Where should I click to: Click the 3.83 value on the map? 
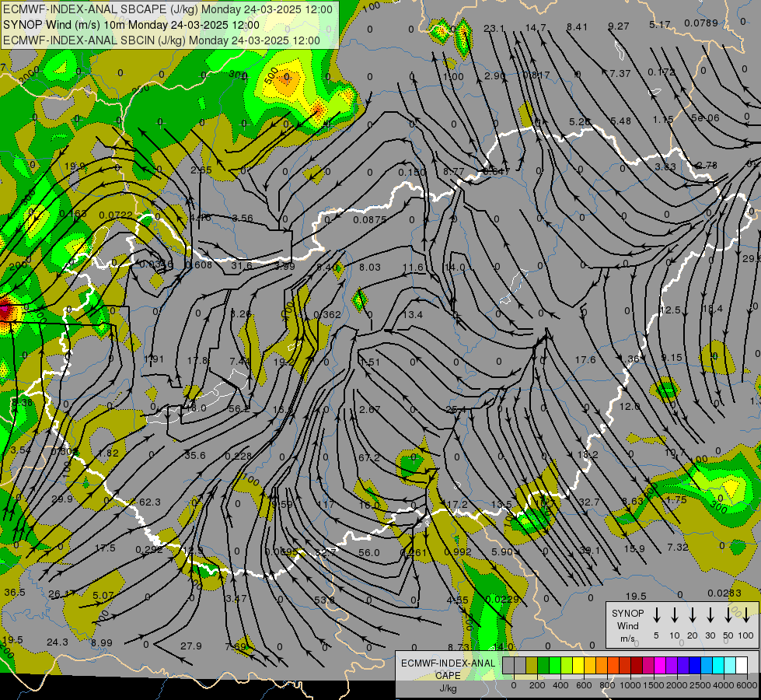point(665,166)
